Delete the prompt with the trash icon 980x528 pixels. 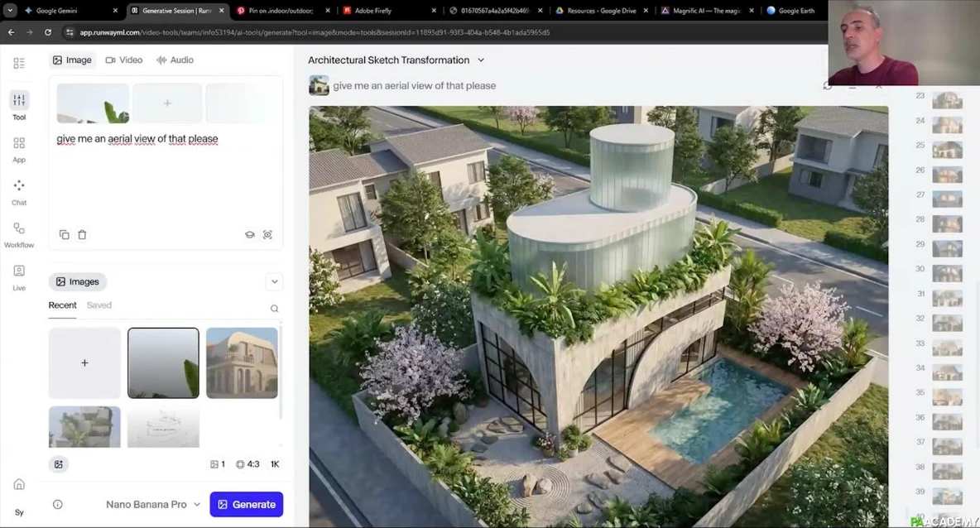tap(82, 235)
